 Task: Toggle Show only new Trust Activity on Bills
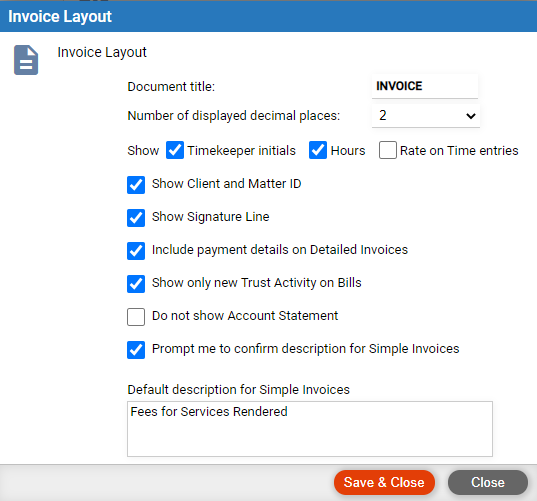point(136,284)
